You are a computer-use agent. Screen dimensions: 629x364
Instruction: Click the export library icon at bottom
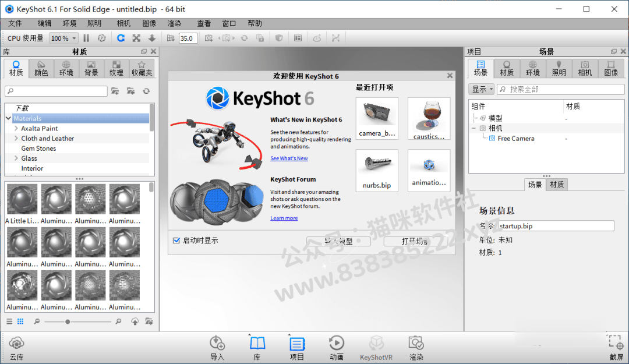tap(149, 321)
